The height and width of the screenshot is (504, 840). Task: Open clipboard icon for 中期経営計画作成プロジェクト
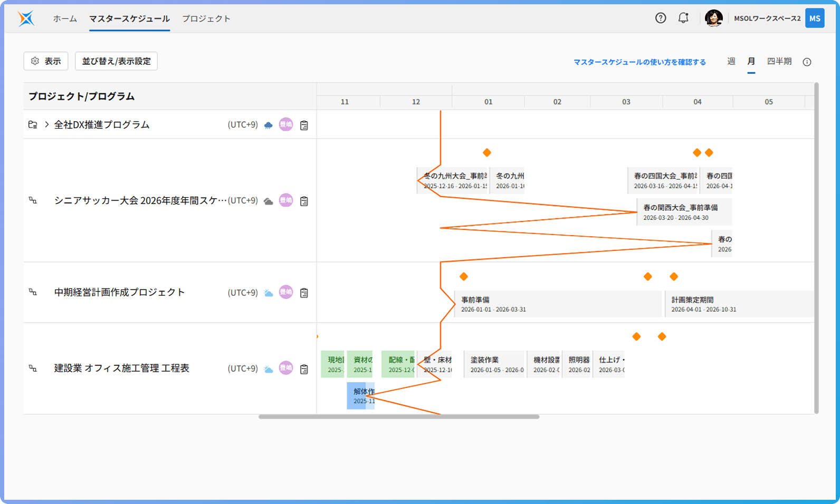(x=304, y=293)
